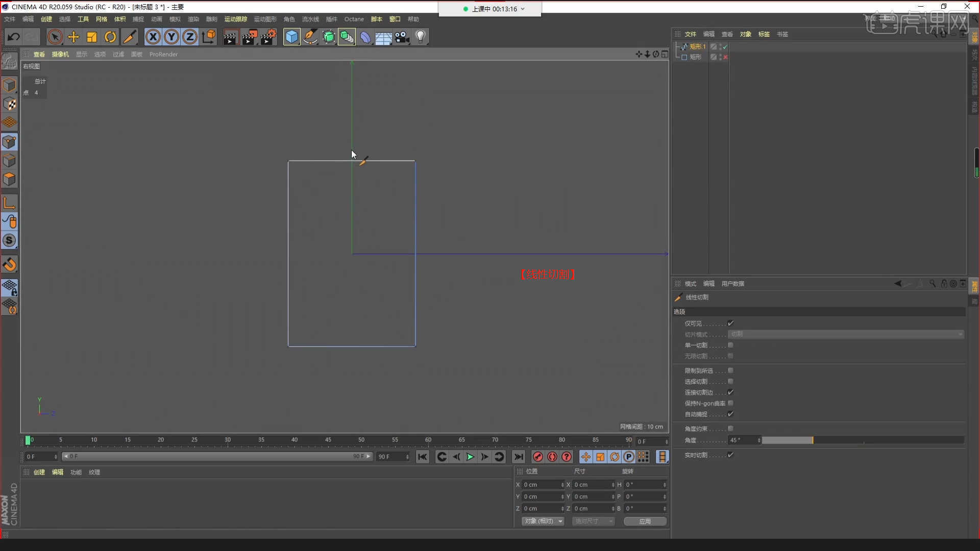The image size is (980, 551).
Task: Toggle 矩形 red X enable state
Action: (x=725, y=57)
